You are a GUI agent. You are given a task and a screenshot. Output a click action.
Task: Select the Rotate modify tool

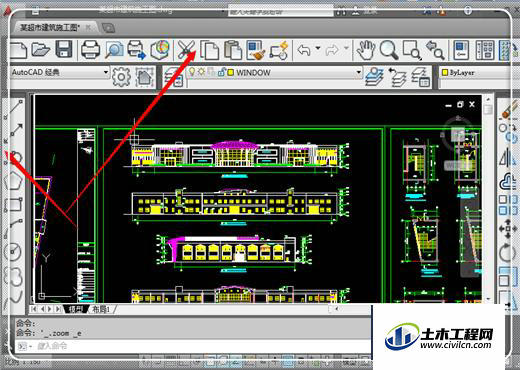tap(507, 252)
